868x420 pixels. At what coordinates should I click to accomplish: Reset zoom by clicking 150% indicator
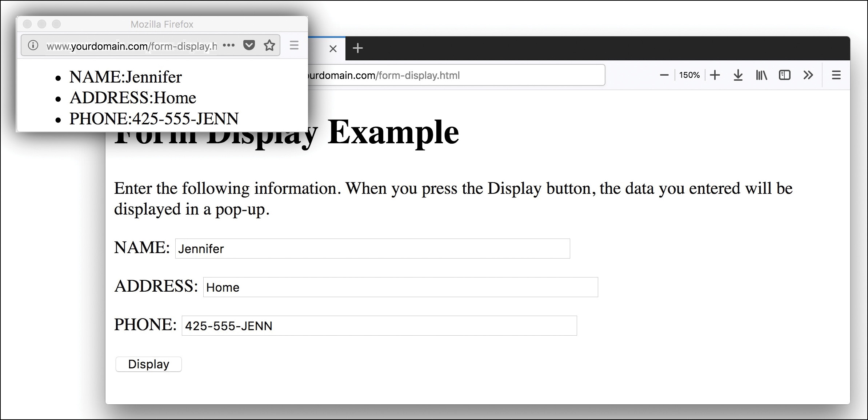click(689, 75)
